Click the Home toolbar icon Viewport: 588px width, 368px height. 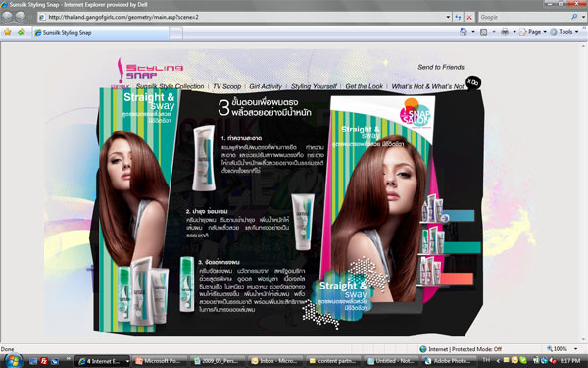(464, 32)
